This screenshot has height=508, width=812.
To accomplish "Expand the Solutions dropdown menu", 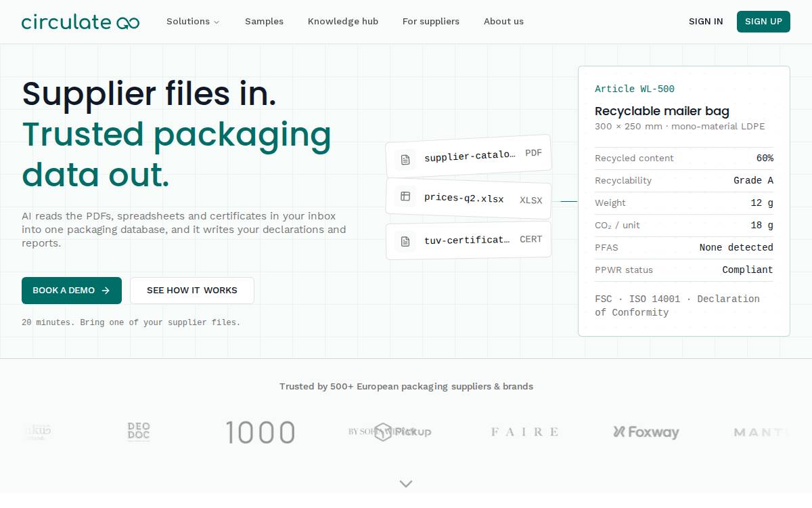I will click(193, 22).
